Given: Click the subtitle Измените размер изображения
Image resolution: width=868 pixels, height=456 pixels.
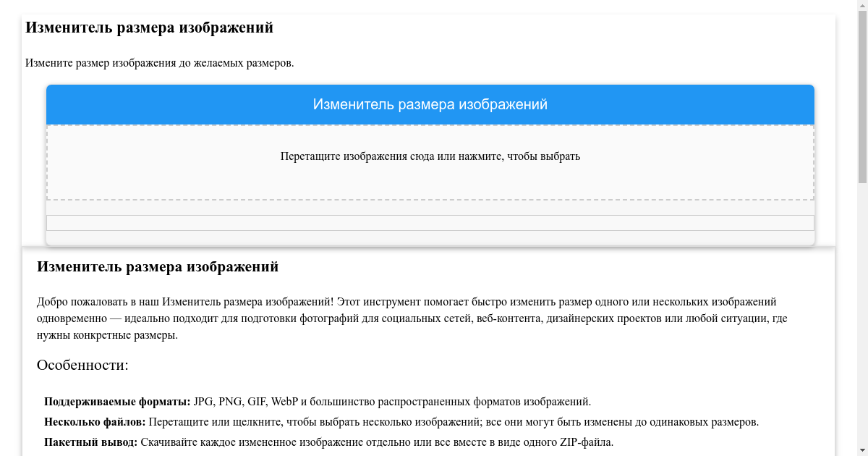Looking at the screenshot, I should click(x=159, y=63).
